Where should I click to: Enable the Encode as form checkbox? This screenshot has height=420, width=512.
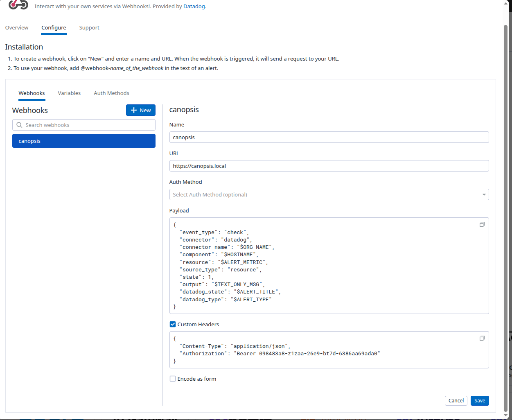[173, 379]
